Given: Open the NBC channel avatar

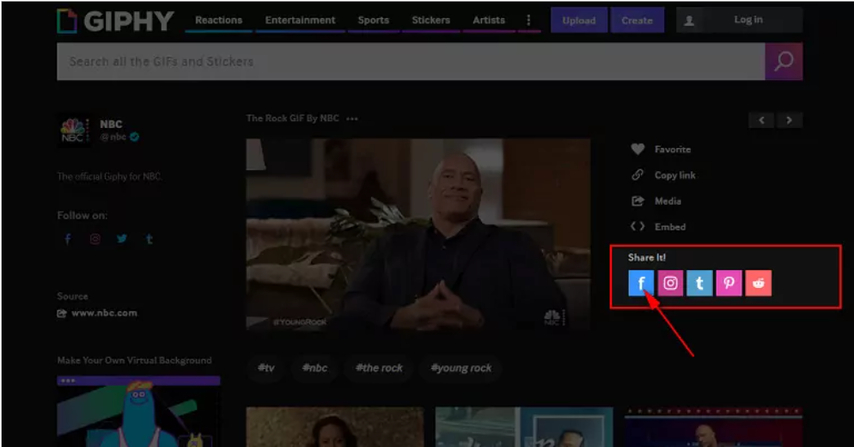Looking at the screenshot, I should point(74,130).
